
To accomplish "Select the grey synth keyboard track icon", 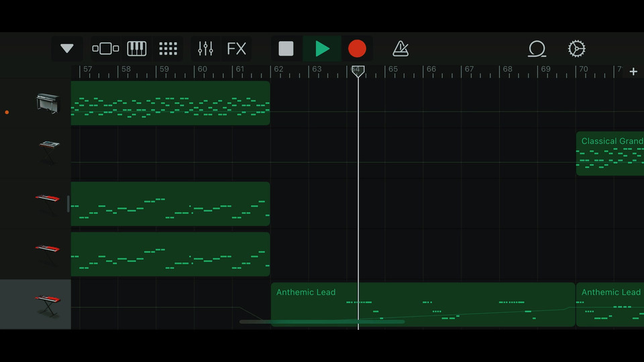I will [49, 153].
